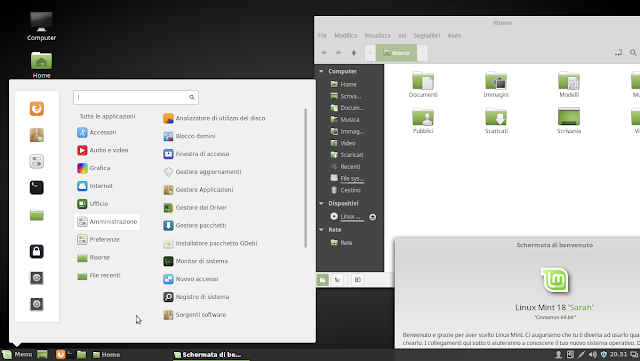
Task: Toggle location entry icon in file manager
Action: click(x=618, y=53)
